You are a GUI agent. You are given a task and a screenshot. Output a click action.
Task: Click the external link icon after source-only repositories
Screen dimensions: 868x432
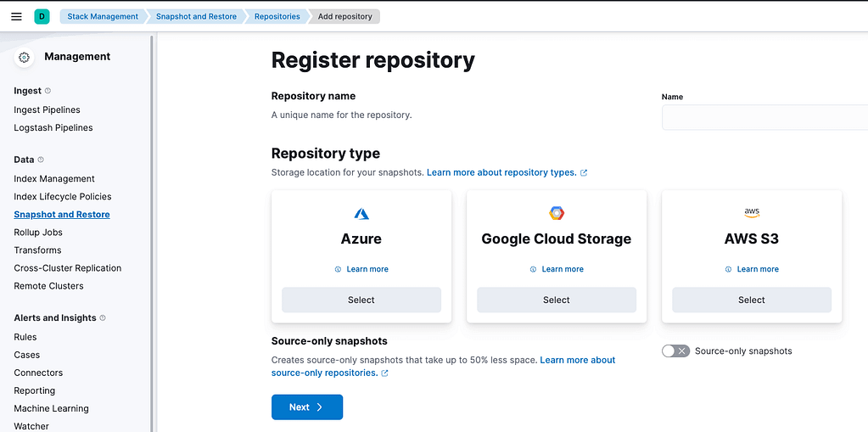(x=384, y=373)
